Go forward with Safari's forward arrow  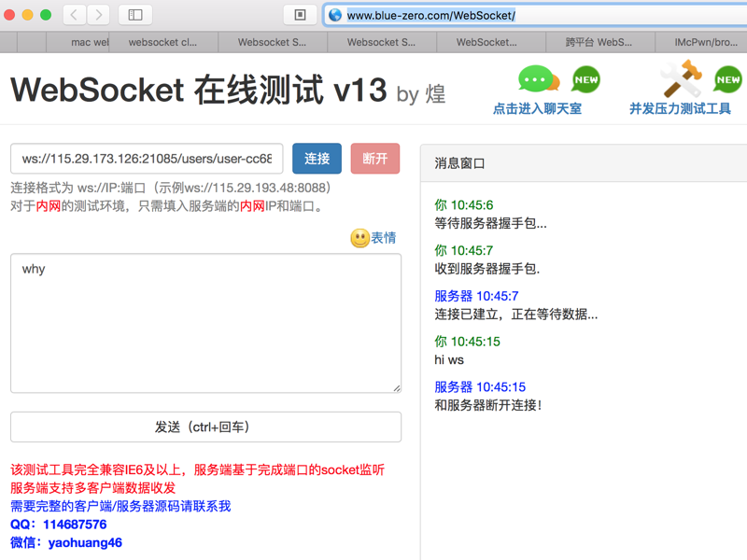(98, 15)
